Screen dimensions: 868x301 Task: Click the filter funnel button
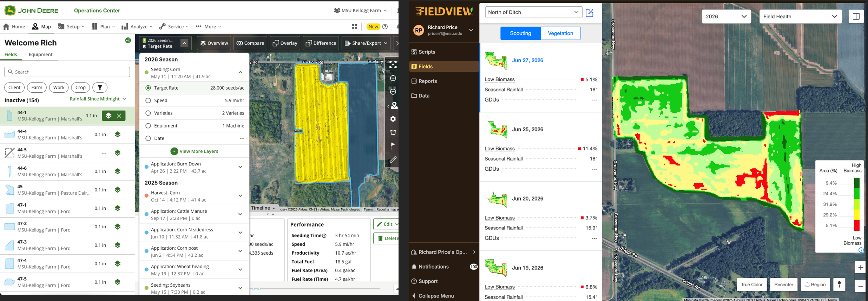pyautogui.click(x=100, y=87)
